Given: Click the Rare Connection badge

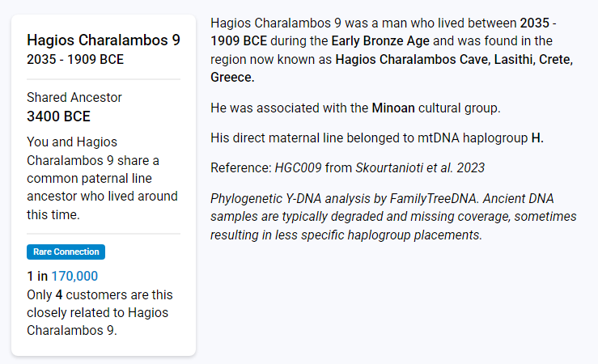Looking at the screenshot, I should (x=66, y=252).
